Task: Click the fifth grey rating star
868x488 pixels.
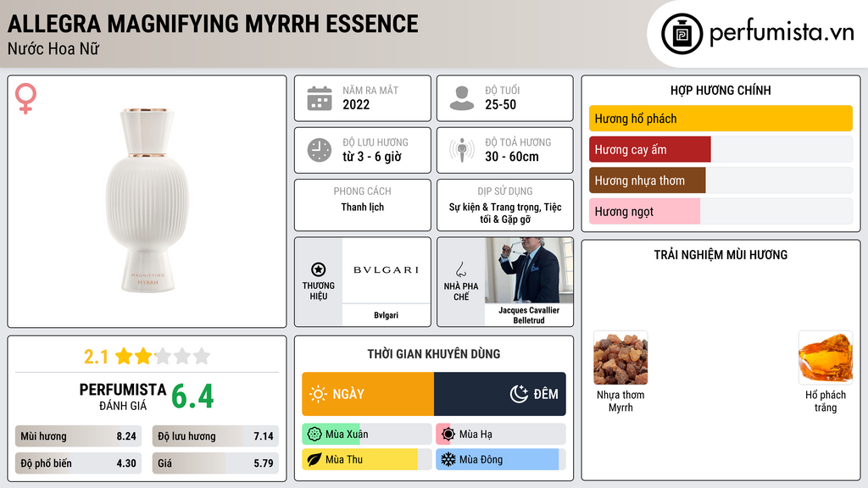Action: [x=202, y=356]
